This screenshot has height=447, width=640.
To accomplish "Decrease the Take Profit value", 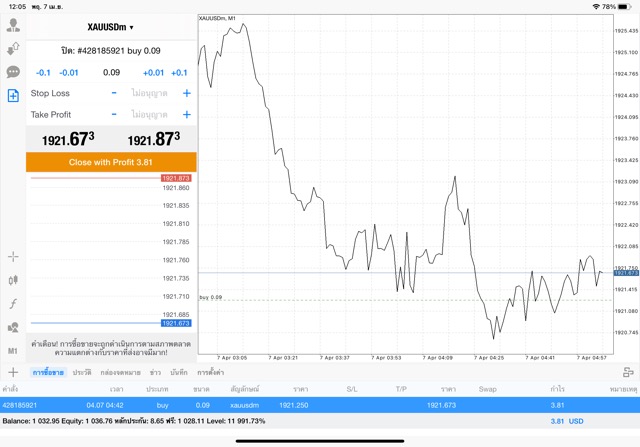I will coord(114,115).
